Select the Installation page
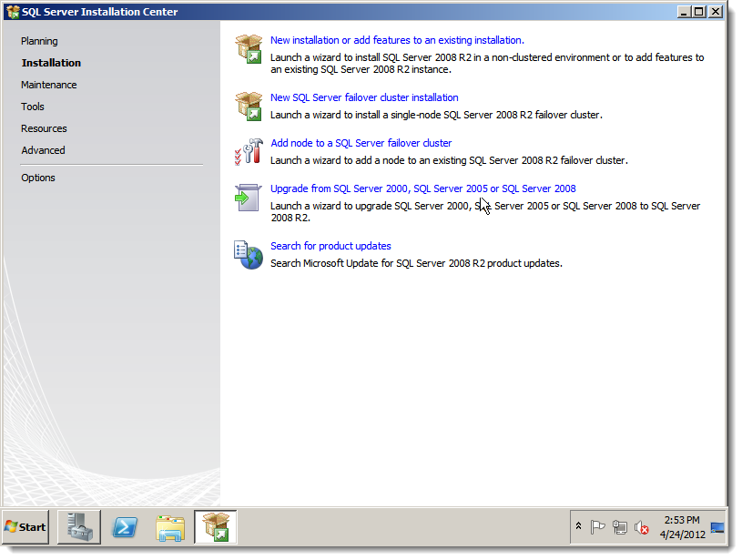The height and width of the screenshot is (560, 742). [x=51, y=63]
